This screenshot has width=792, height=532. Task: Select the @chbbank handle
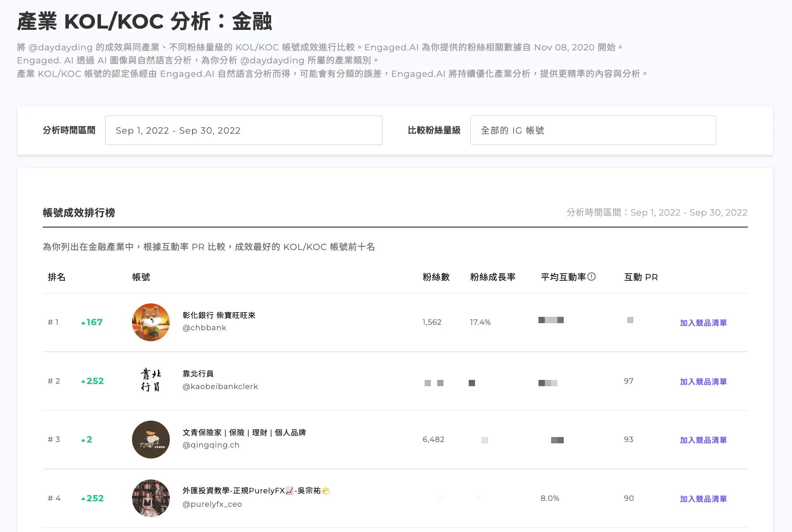pyautogui.click(x=204, y=328)
